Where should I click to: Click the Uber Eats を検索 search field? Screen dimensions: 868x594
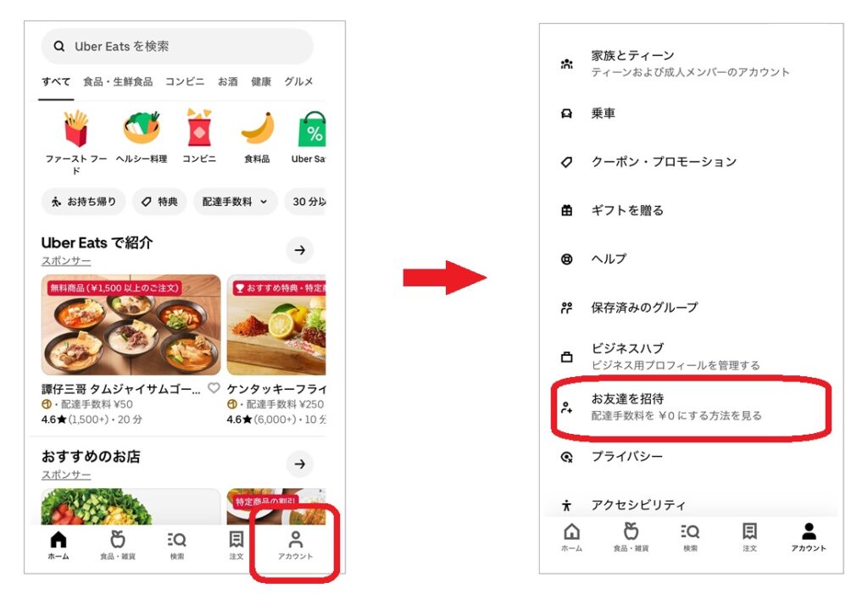(177, 47)
